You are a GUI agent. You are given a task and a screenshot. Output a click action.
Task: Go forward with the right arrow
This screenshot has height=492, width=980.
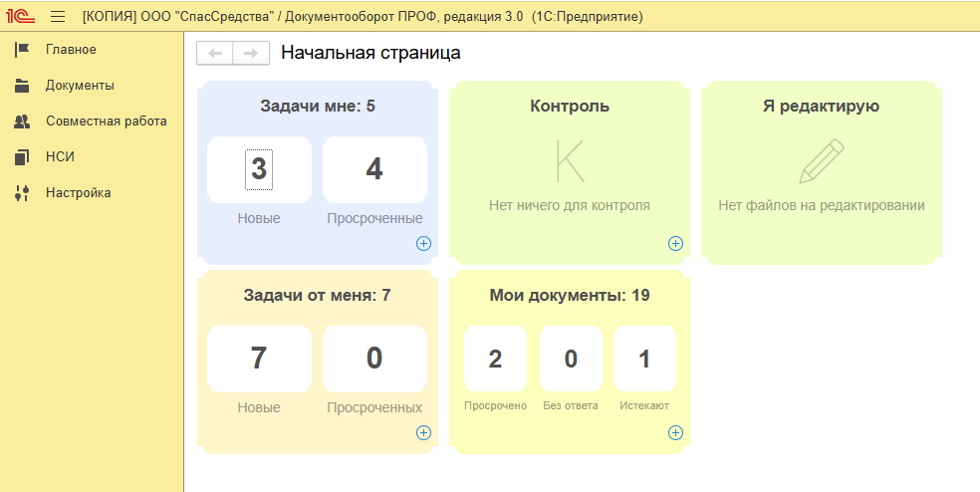click(x=251, y=53)
